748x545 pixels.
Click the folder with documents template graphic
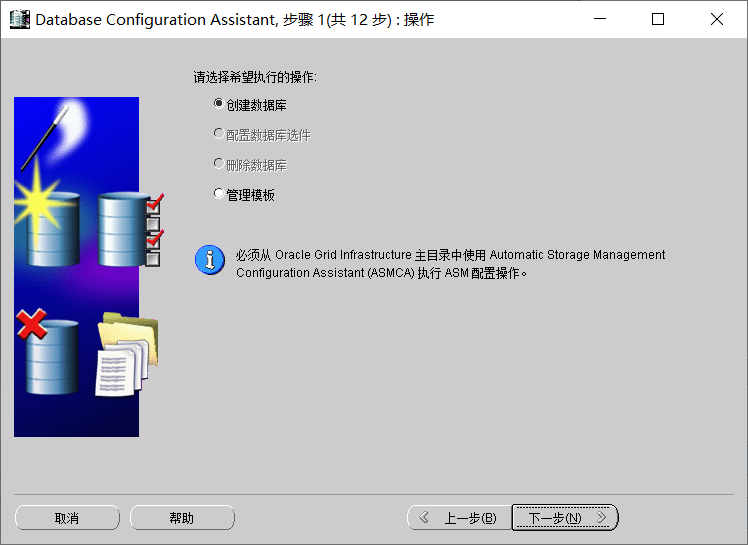pyautogui.click(x=127, y=354)
